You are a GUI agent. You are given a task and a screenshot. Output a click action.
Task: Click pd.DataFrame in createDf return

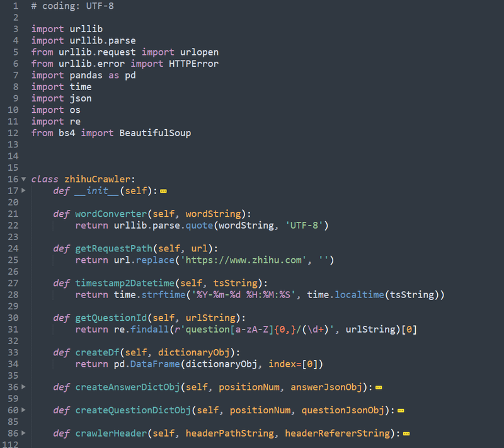point(147,364)
